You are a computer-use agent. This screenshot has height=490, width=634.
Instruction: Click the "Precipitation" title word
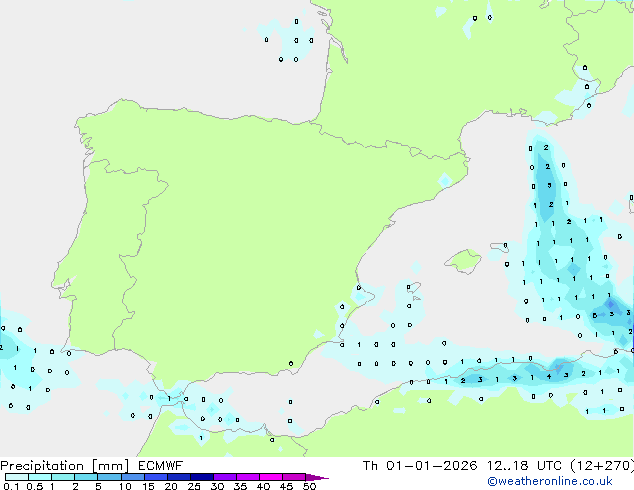point(42,466)
